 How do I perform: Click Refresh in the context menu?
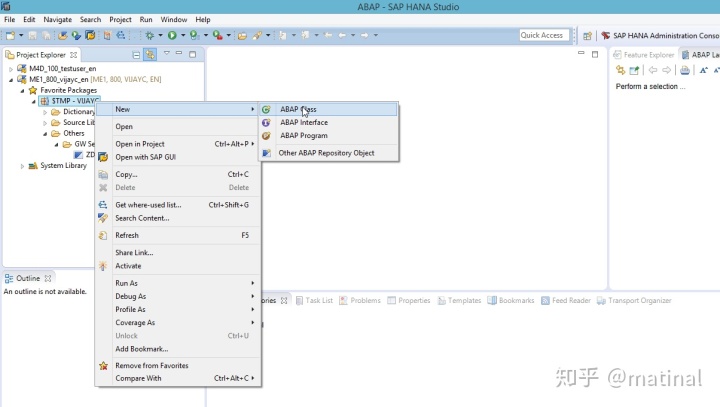click(x=178, y=235)
